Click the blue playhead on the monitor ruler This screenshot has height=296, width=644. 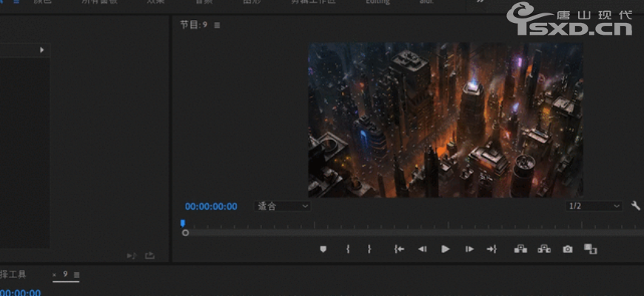coord(182,223)
